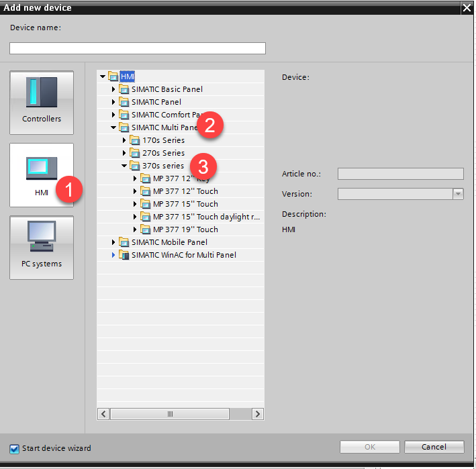Viewport: 476px width, 469px height.
Task: Open the Version dropdown
Action: click(x=458, y=194)
